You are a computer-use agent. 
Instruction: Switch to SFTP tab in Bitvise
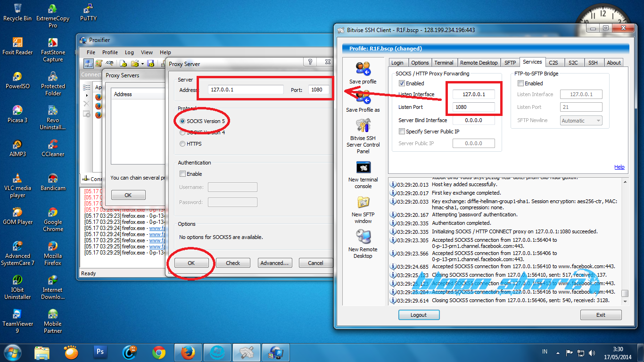[x=510, y=63]
